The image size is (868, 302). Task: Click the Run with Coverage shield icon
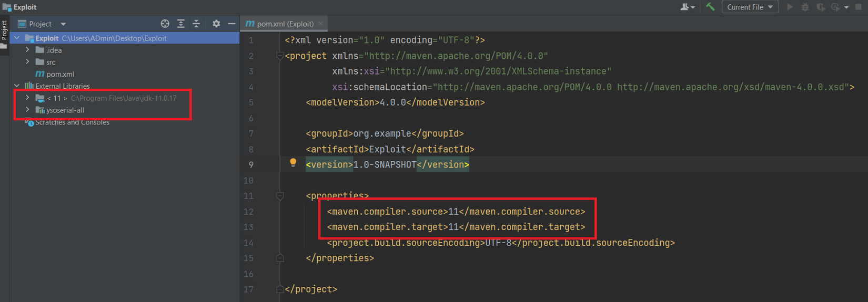[x=821, y=7]
